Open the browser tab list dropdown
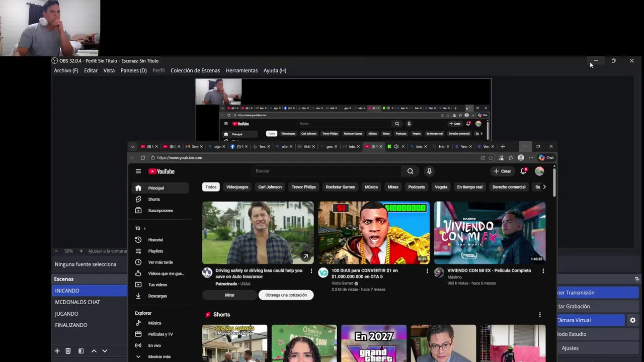The image size is (644, 362). tap(133, 146)
